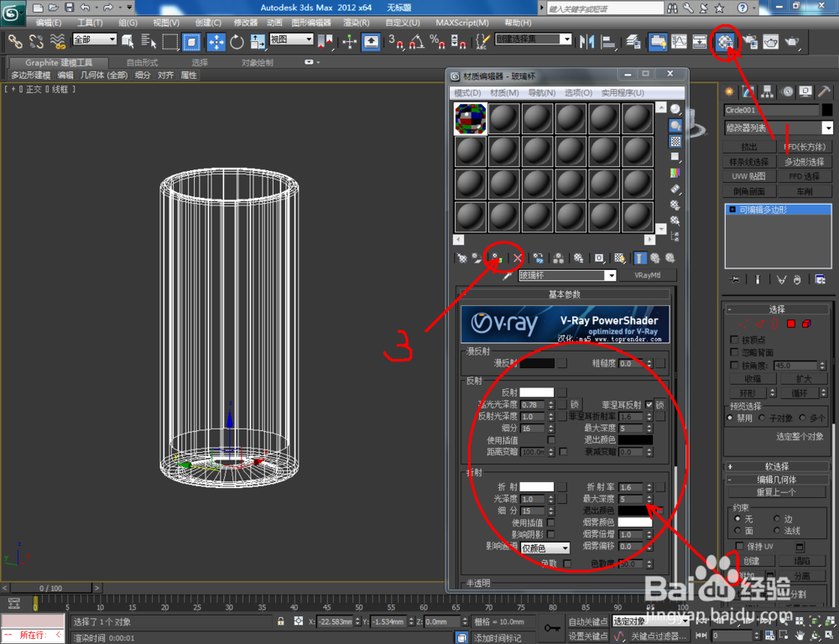Select the Move transform tool
The image size is (839, 644).
216,42
